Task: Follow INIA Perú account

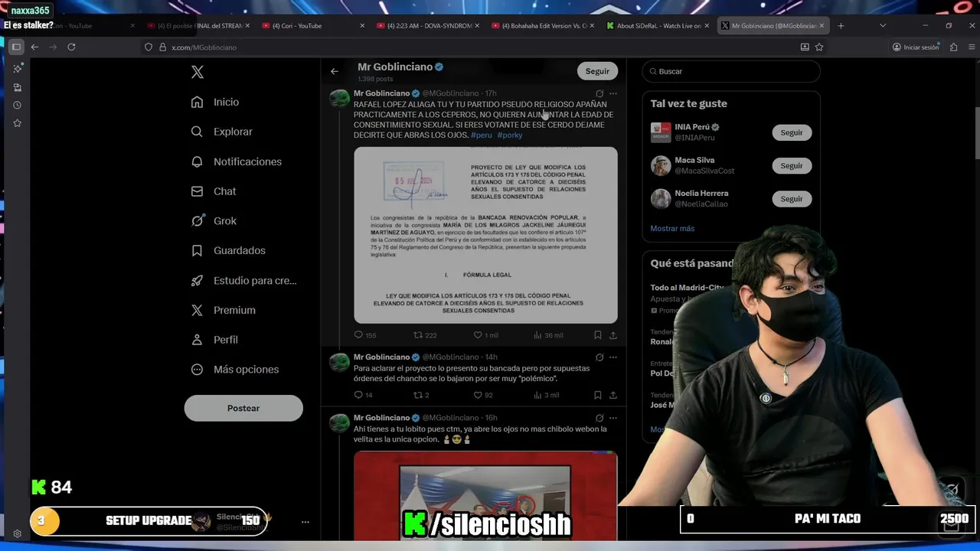Action: pyautogui.click(x=792, y=132)
